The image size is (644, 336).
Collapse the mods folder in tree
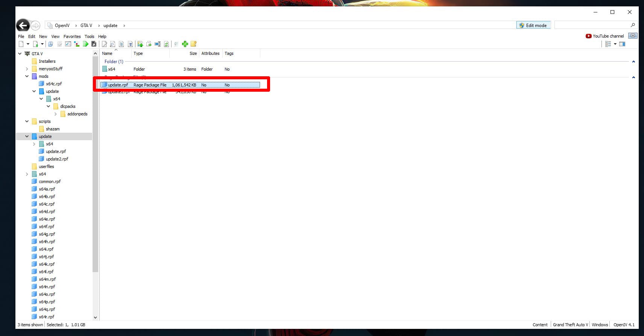tap(27, 76)
